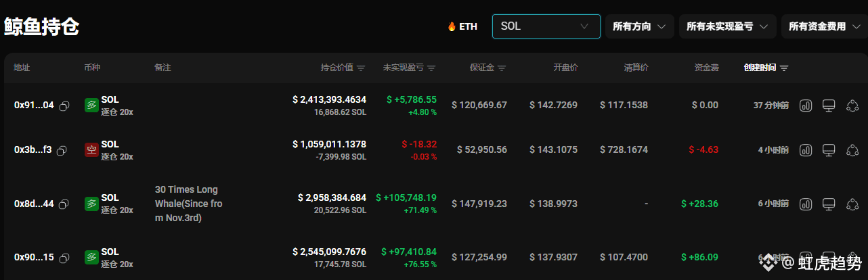This screenshot has height=280, width=868.
Task: Expand the 所有方向 direction filter
Action: [639, 26]
